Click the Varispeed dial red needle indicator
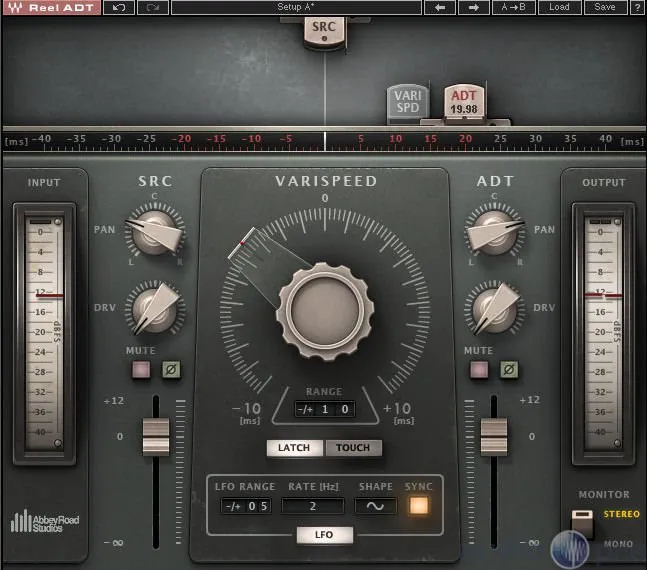Image resolution: width=647 pixels, height=570 pixels. (243, 243)
